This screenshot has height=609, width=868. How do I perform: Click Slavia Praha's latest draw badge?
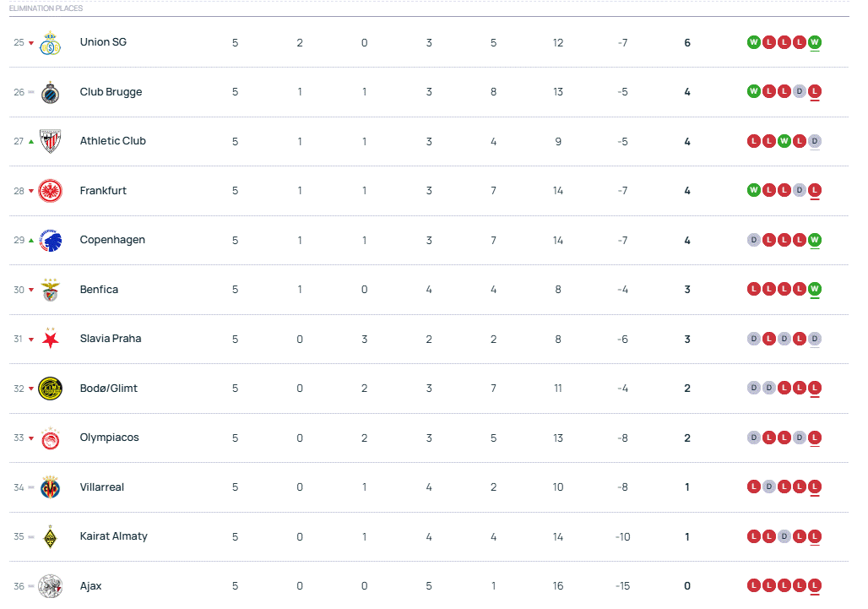click(815, 339)
